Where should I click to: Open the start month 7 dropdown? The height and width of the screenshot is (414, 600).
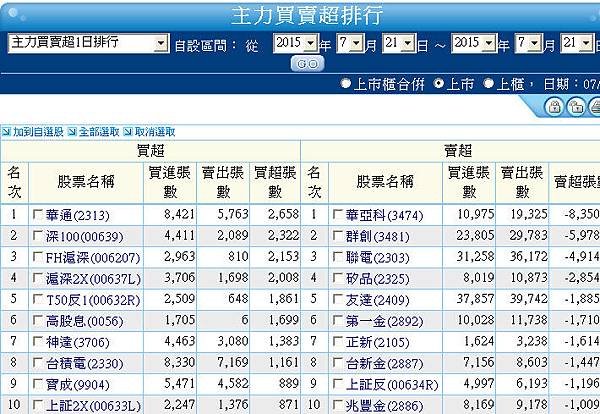(350, 43)
